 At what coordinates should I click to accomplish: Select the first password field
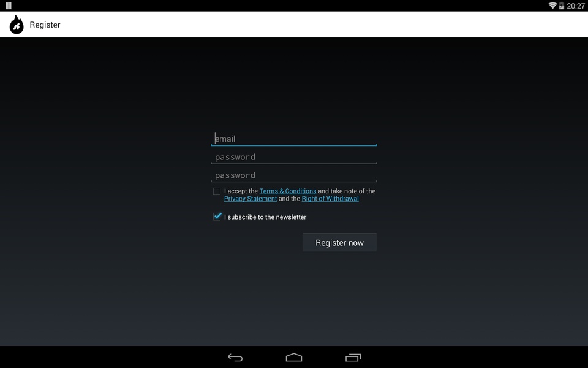pyautogui.click(x=294, y=157)
